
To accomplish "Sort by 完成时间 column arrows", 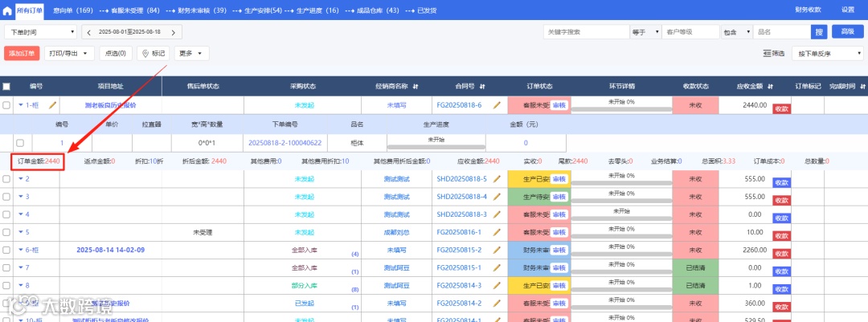I will pos(862,86).
